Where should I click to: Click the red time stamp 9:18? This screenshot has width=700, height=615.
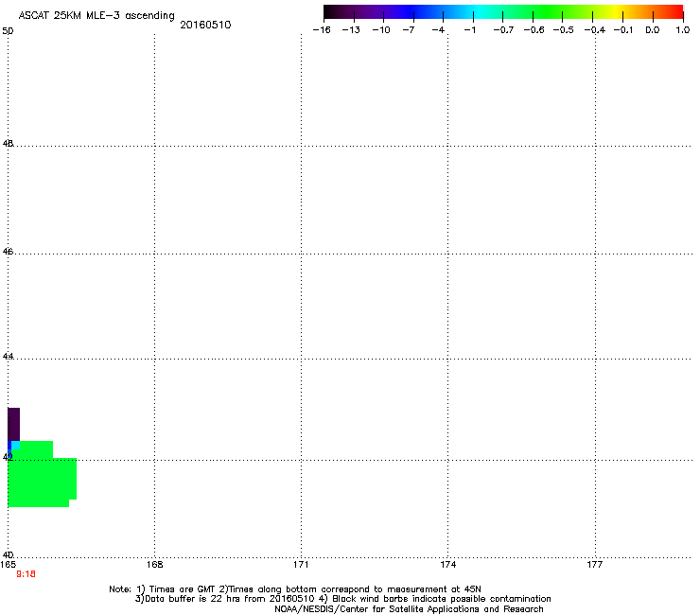(x=26, y=574)
